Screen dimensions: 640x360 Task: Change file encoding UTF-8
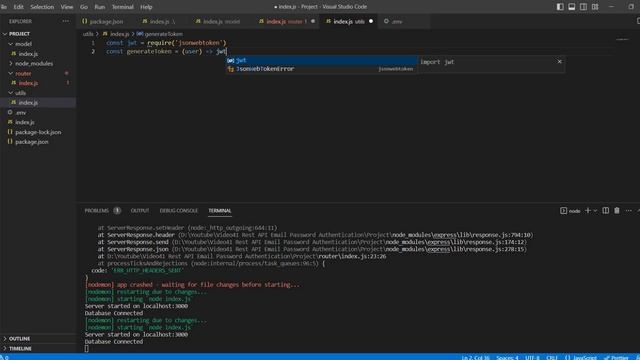(x=532, y=358)
